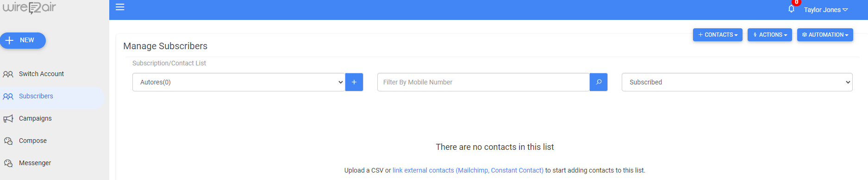Screen dimensions: 868x180
Task: Open the + CONTACTS dropdown button
Action: tap(718, 35)
